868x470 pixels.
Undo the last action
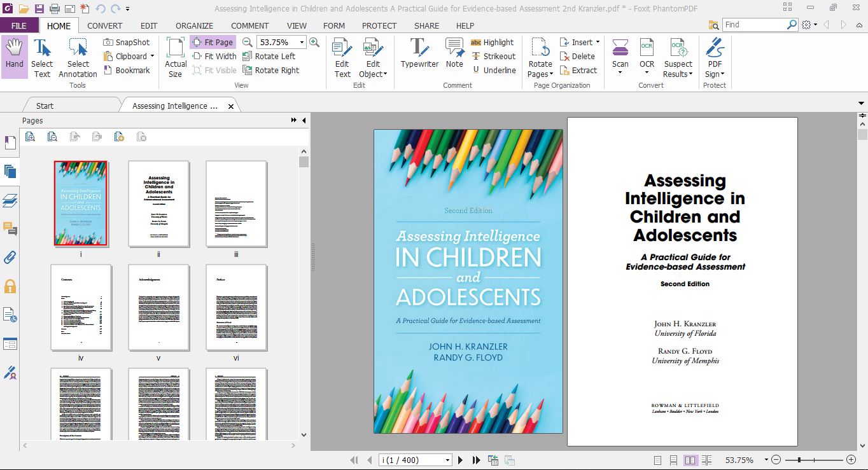[101, 8]
